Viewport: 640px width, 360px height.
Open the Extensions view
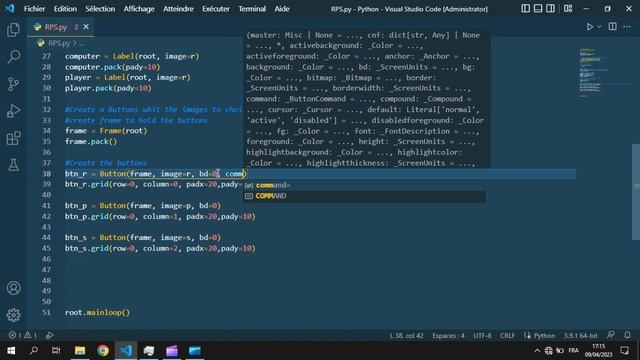click(x=13, y=138)
